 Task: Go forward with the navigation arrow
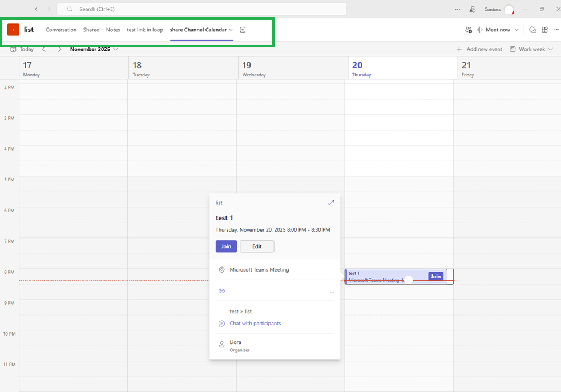49,9
